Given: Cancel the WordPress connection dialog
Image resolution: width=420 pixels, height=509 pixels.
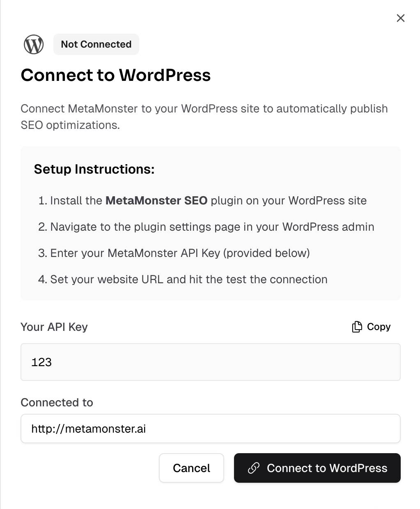Looking at the screenshot, I should coord(191,468).
